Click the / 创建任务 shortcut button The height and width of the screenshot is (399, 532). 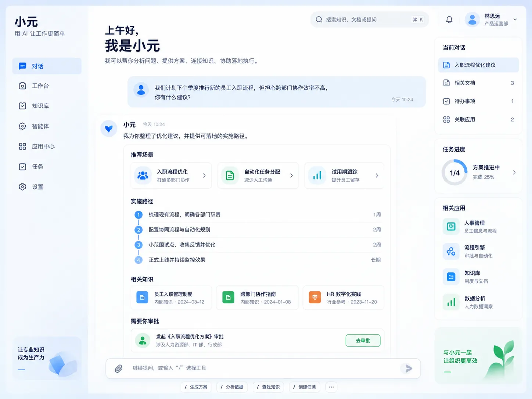(x=305, y=387)
